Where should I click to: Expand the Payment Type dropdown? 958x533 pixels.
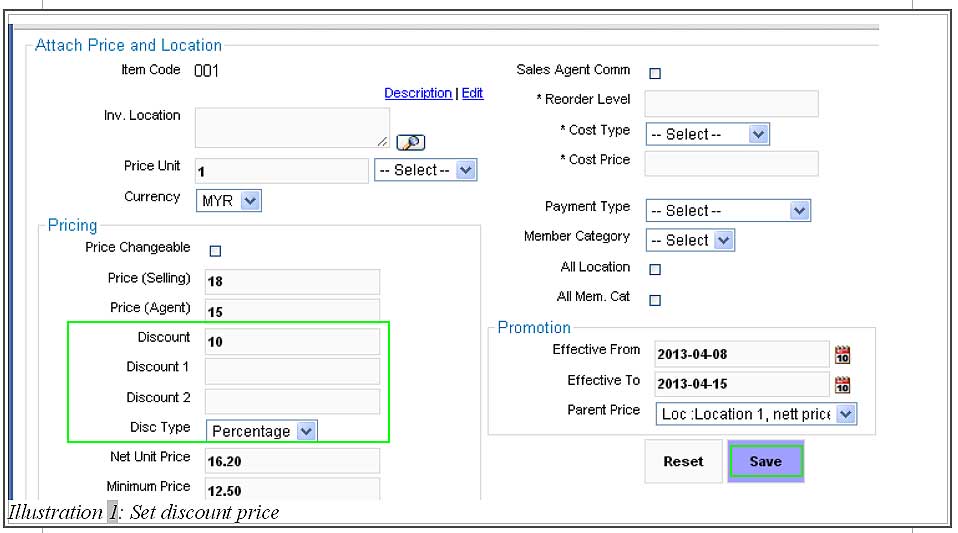tap(728, 210)
